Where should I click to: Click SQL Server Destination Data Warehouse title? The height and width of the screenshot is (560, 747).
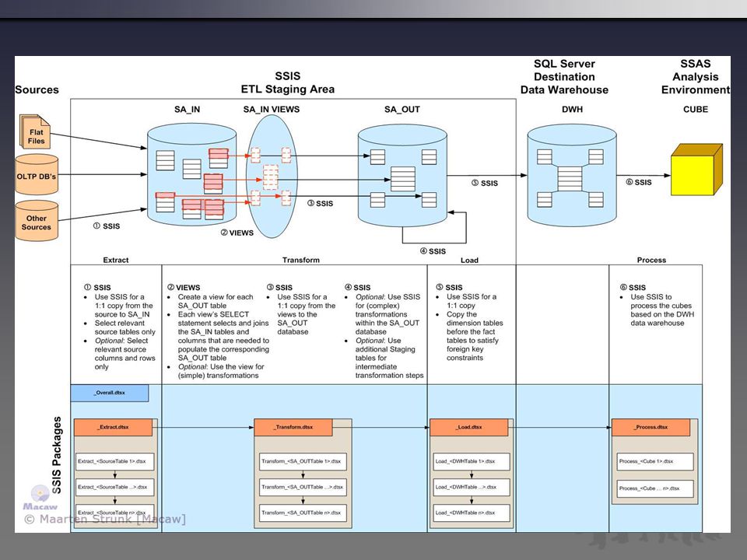point(564,77)
